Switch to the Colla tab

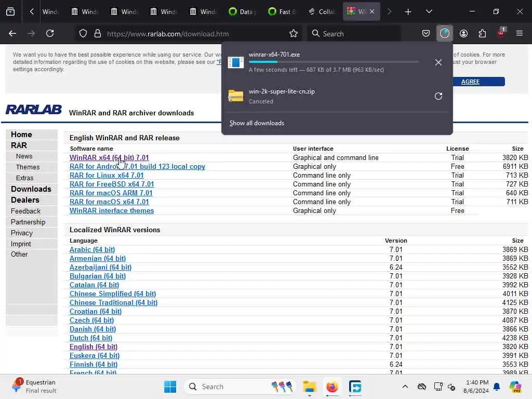click(322, 11)
